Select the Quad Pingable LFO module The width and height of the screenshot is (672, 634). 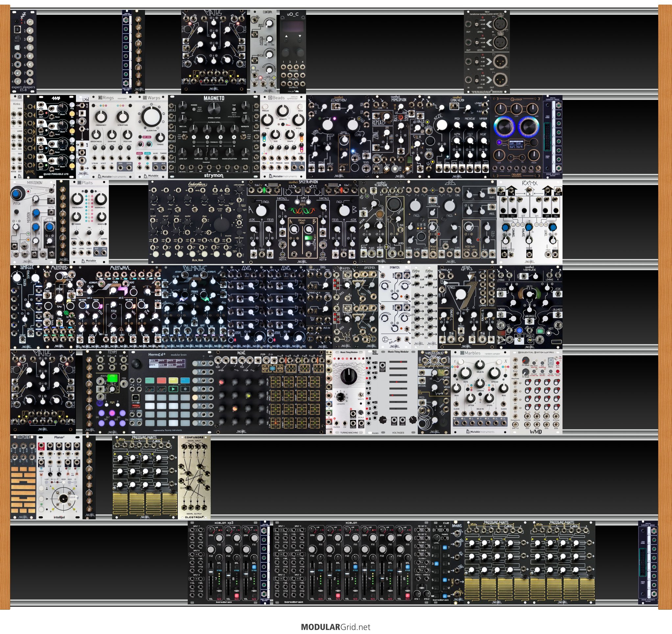[x=56, y=136]
